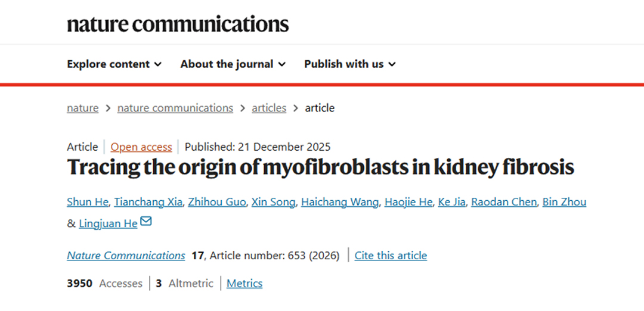Click the email envelope icon beside Lingjuan He
The width and height of the screenshot is (644, 311).
click(x=146, y=222)
